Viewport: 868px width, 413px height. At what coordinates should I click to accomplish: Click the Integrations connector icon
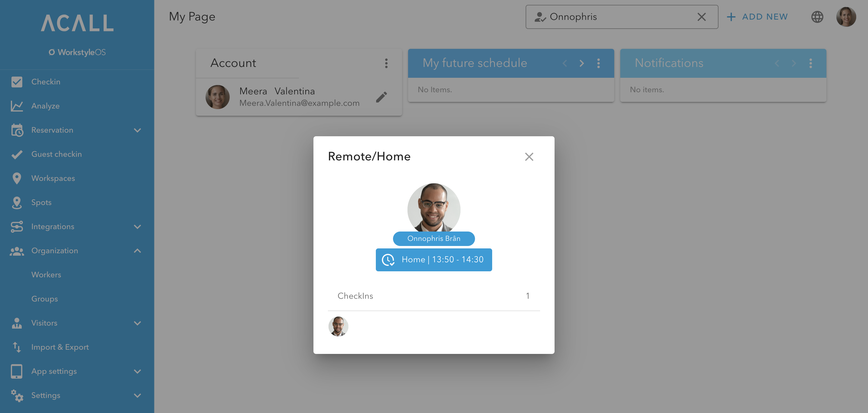(17, 227)
